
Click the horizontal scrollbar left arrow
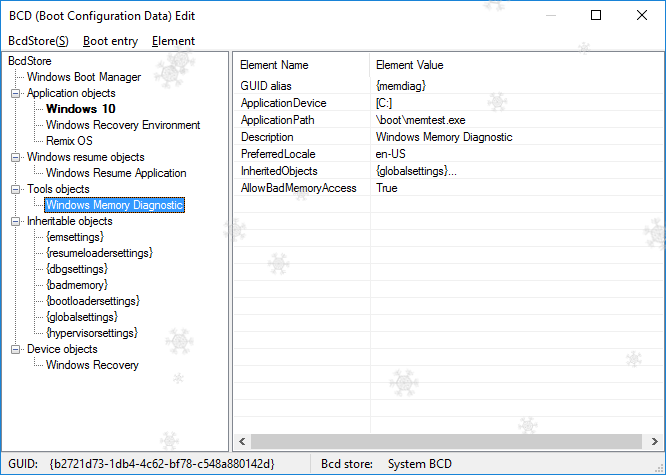pyautogui.click(x=242, y=441)
